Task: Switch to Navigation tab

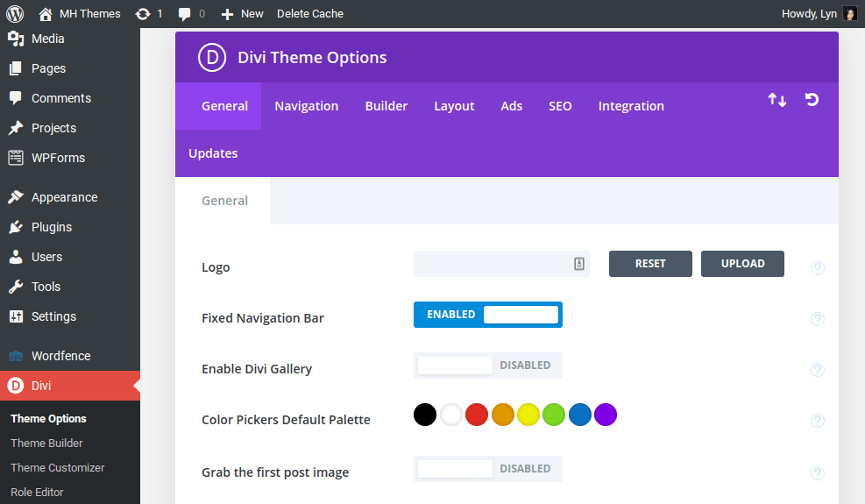Action: (x=307, y=106)
